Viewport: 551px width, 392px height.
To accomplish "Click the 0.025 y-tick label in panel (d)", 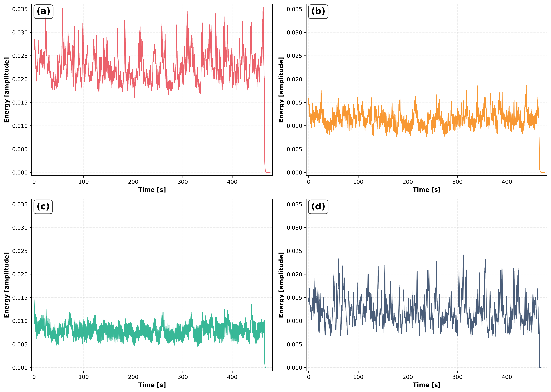I will 294,251.
